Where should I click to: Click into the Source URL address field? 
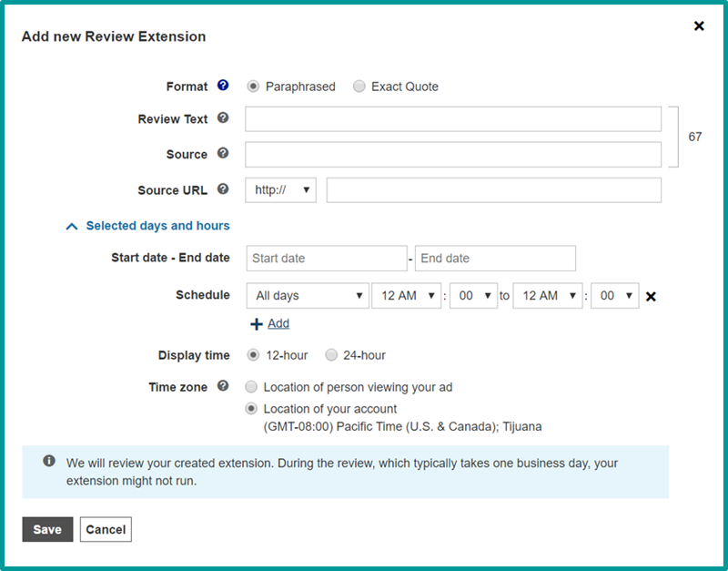point(494,190)
